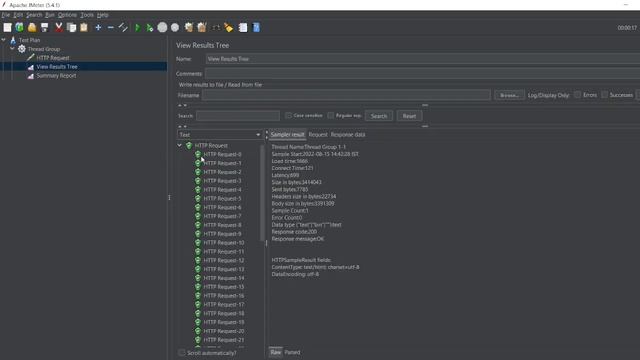
Task: Clear results with the Clear icon
Action: (x=189, y=27)
